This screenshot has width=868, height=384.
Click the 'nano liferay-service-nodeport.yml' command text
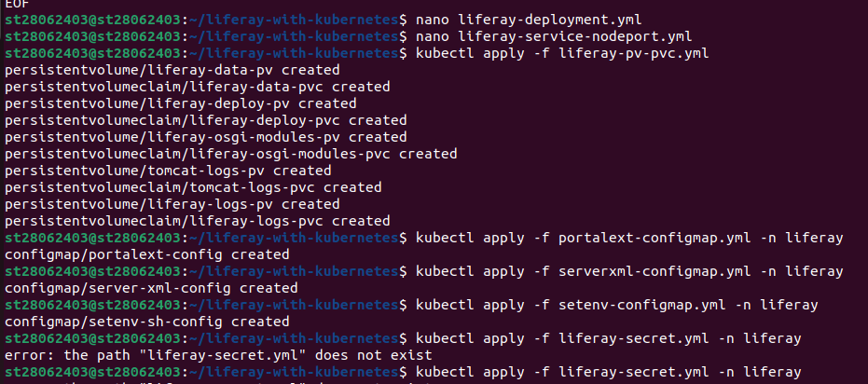(x=554, y=37)
